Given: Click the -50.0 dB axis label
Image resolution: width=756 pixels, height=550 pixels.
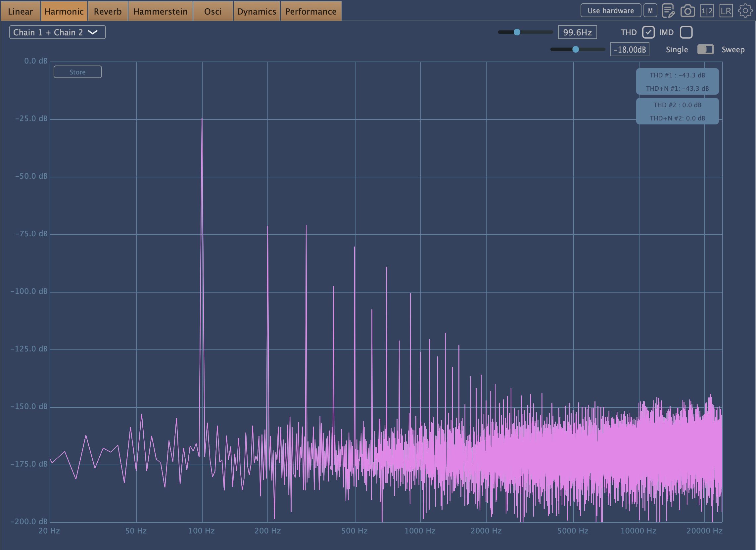Looking at the screenshot, I should pyautogui.click(x=31, y=176).
